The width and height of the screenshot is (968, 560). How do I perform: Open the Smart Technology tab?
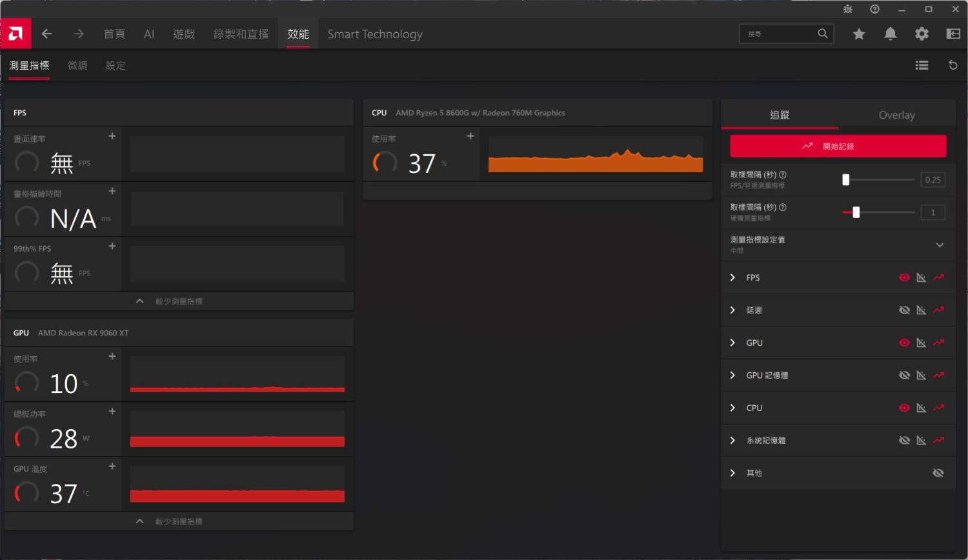tap(375, 34)
